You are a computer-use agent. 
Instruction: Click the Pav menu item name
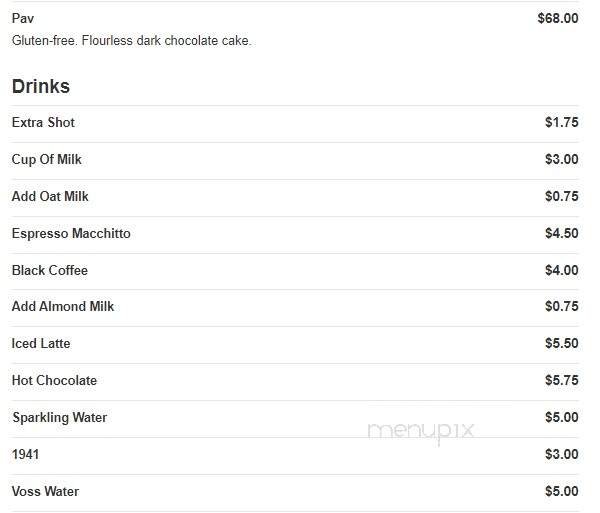tap(22, 18)
